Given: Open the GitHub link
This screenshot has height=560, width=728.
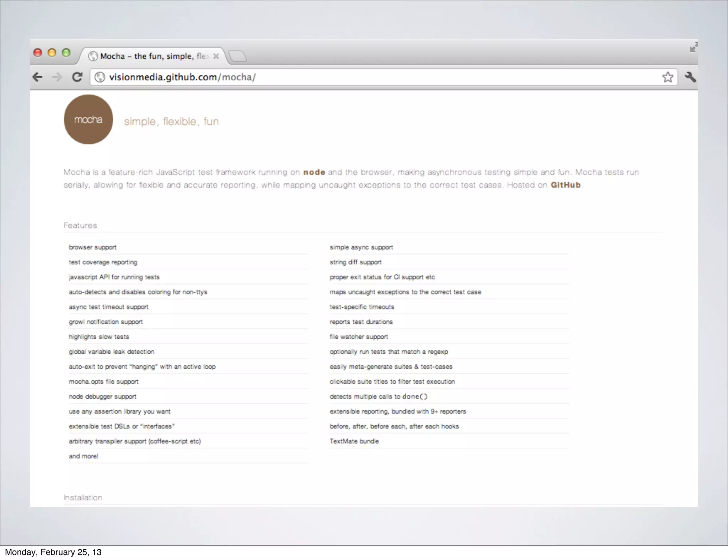Looking at the screenshot, I should click(565, 185).
